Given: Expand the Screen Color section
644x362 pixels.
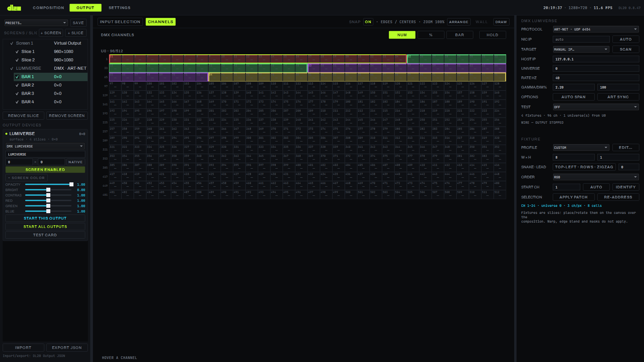Looking at the screenshot, I should click(26, 178).
